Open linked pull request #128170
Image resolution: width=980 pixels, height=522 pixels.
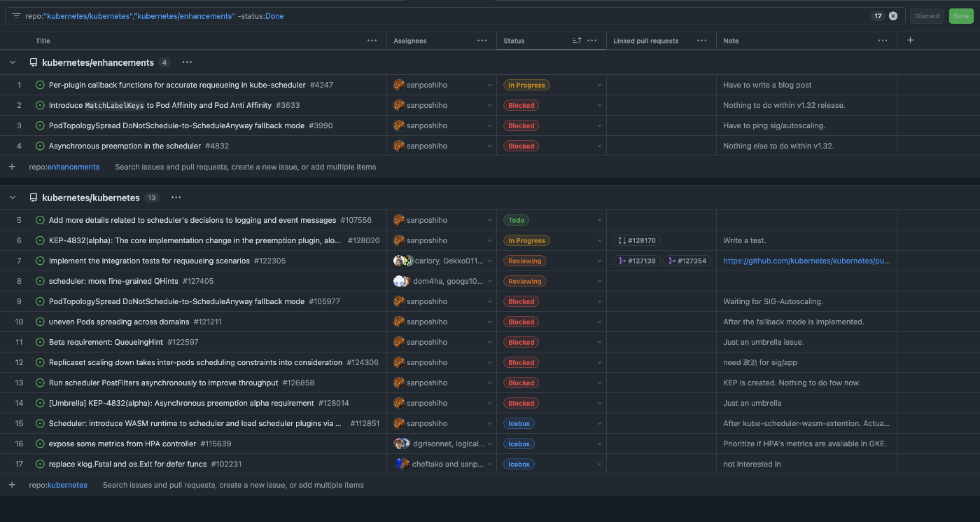click(x=637, y=240)
